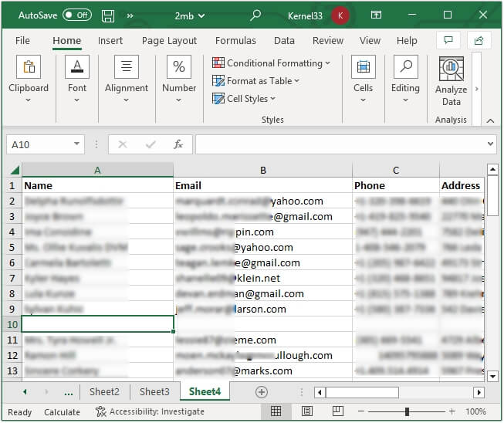This screenshot has height=423, width=504.
Task: Open the Name Box dropdown arrow
Action: 76,144
